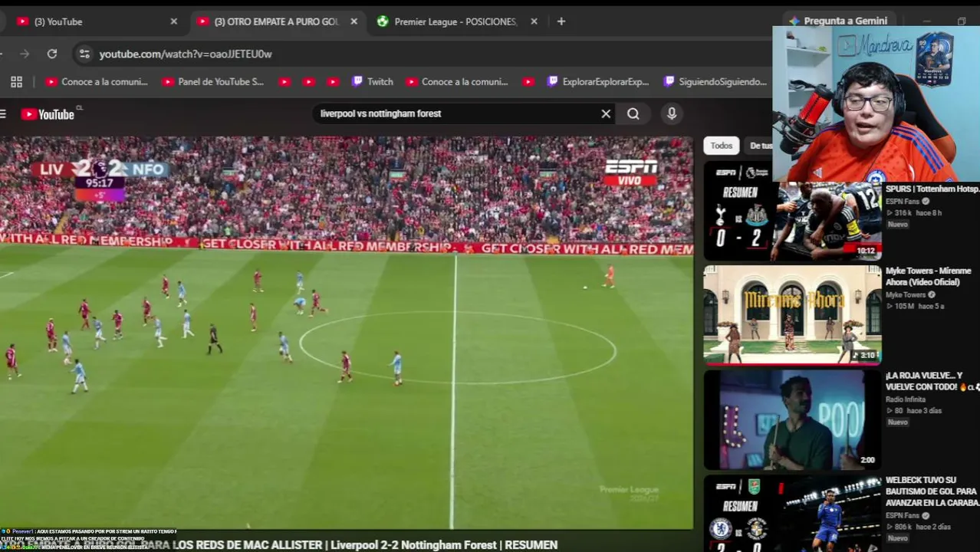Open the Twitch bookmark
Screen dimensions: 980x552
click(372, 81)
